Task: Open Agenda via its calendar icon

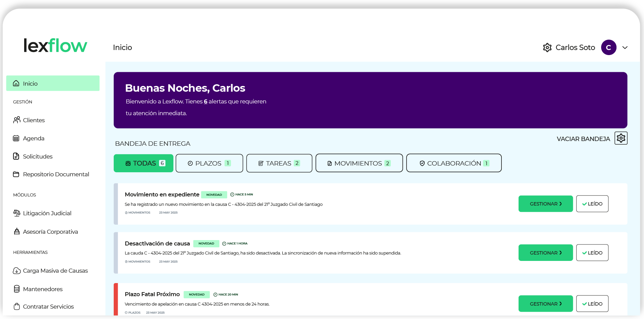Action: pos(16,138)
